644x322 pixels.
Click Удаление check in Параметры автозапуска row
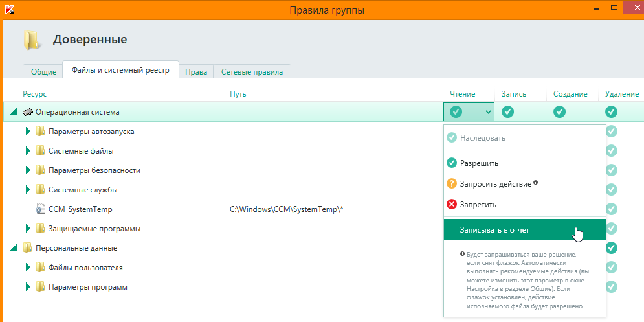[612, 132]
